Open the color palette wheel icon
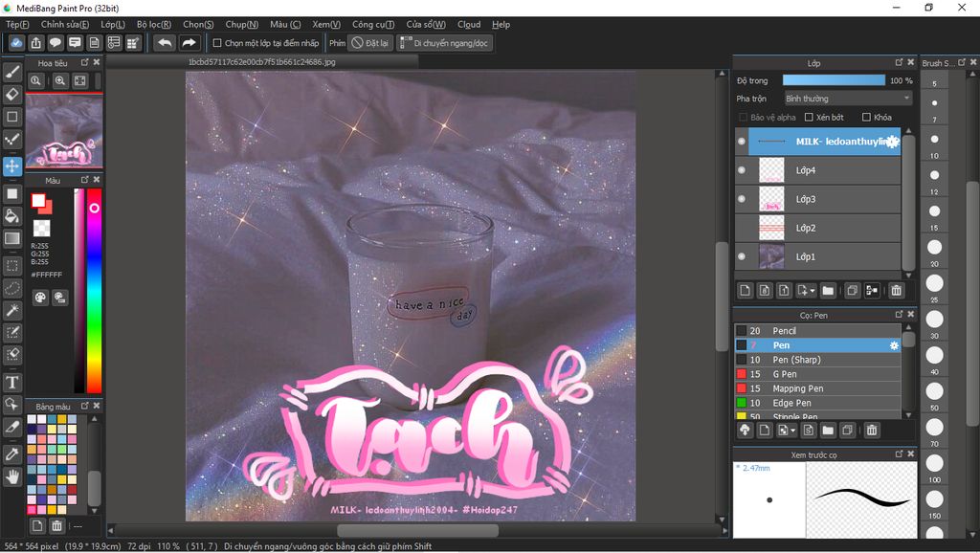 coord(40,298)
